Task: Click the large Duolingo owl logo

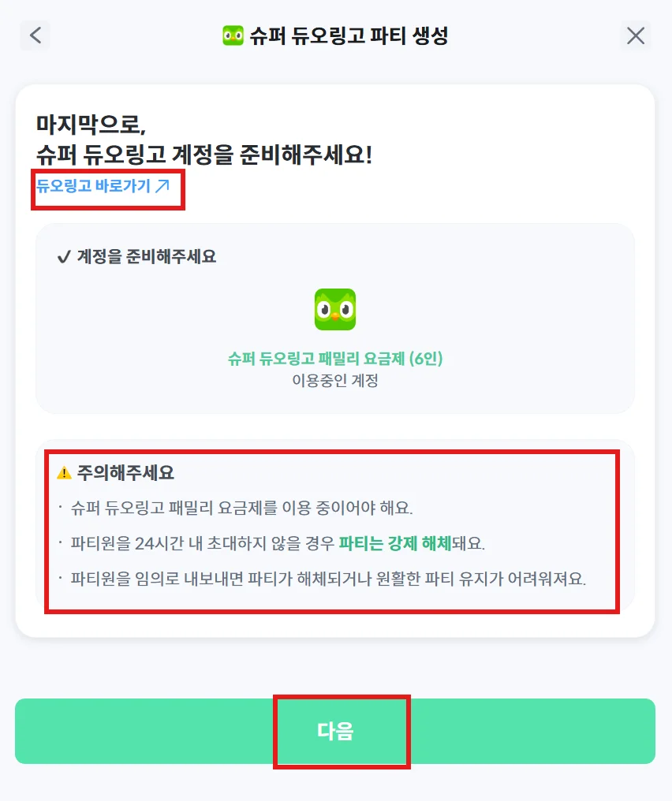Action: tap(335, 309)
